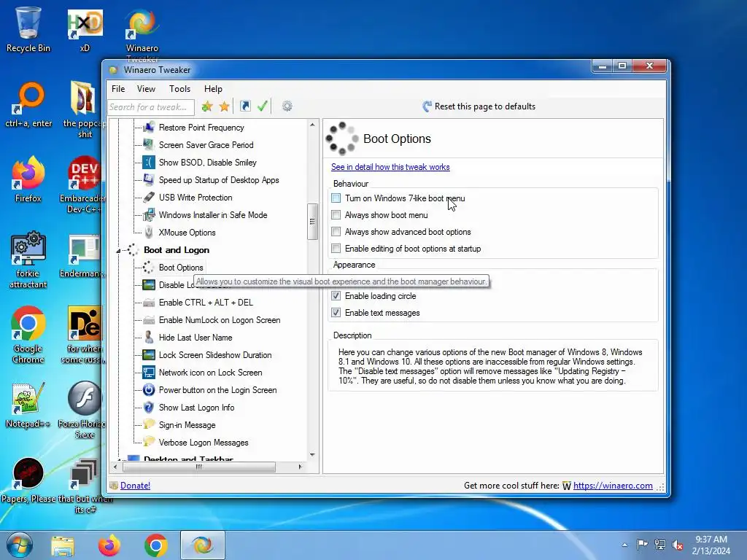Screen dimensions: 747x560
Task: Click the add-to-favorites star with plus icon
Action: tap(206, 106)
